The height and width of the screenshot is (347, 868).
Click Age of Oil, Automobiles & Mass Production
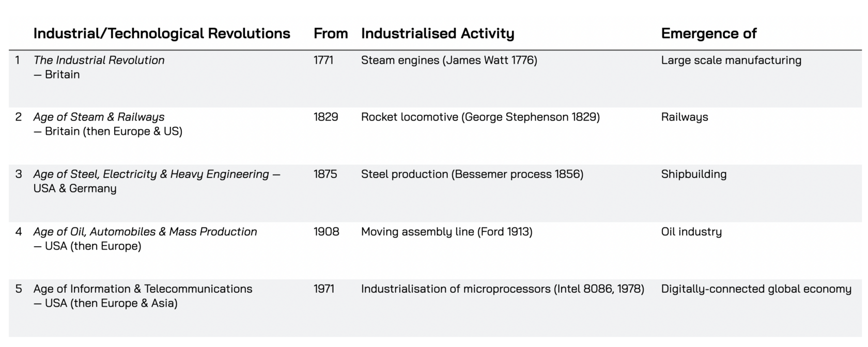[145, 232]
